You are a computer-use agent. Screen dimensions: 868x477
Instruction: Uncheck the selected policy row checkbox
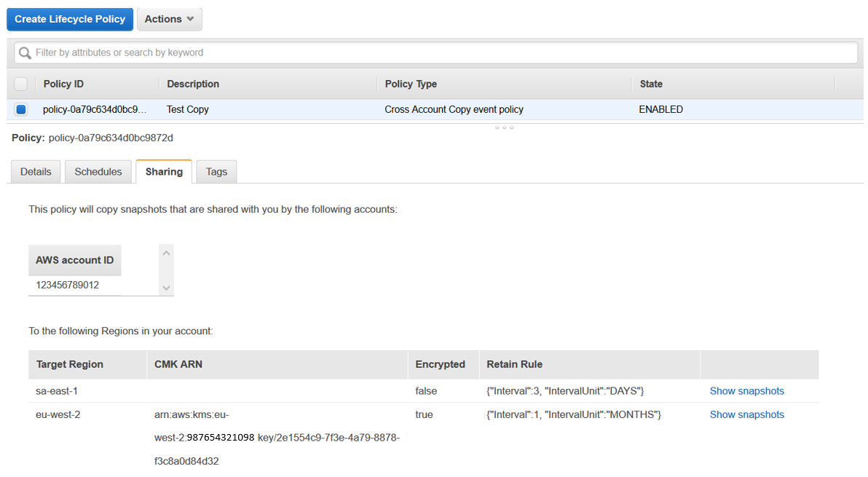[x=21, y=109]
